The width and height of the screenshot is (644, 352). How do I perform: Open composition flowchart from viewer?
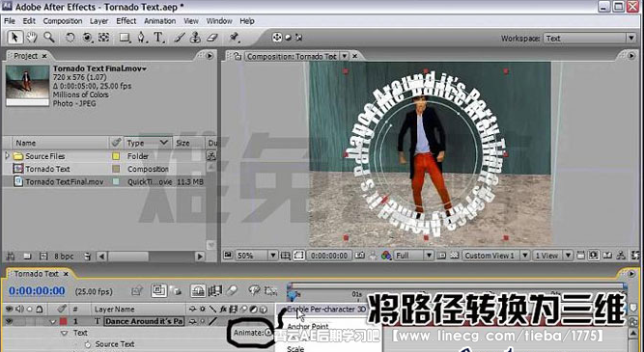[x=621, y=256]
